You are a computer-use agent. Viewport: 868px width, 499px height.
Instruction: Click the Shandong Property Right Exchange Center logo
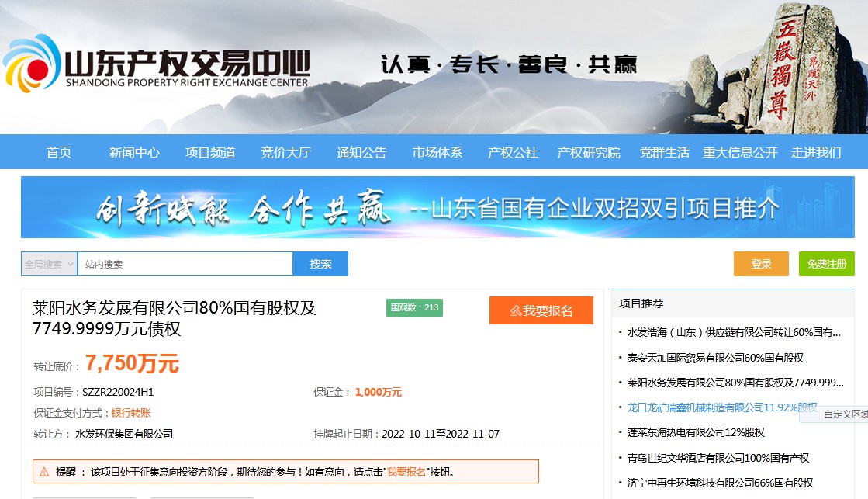[x=157, y=64]
